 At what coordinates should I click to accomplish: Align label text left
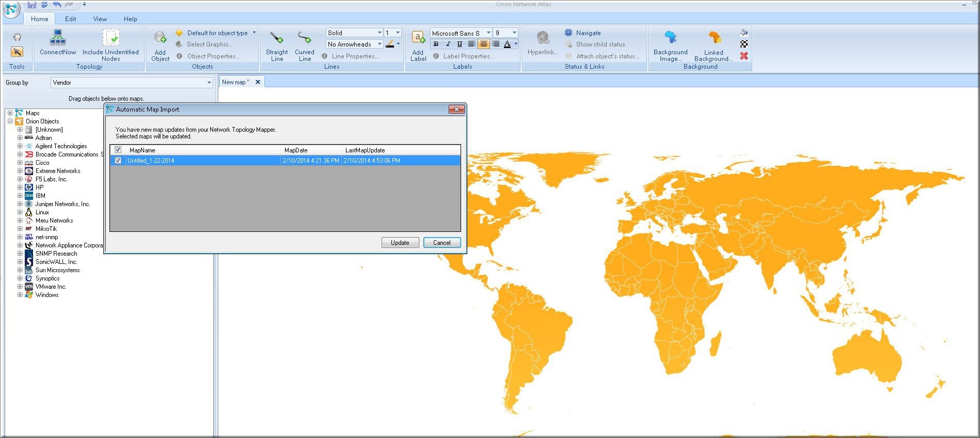click(x=471, y=44)
